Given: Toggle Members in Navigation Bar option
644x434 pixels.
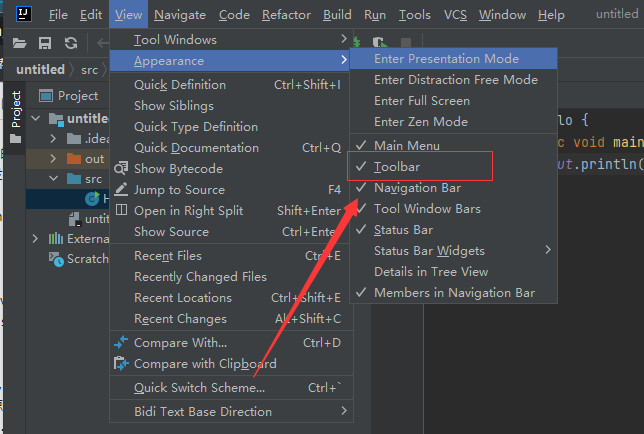Looking at the screenshot, I should click(x=453, y=292).
